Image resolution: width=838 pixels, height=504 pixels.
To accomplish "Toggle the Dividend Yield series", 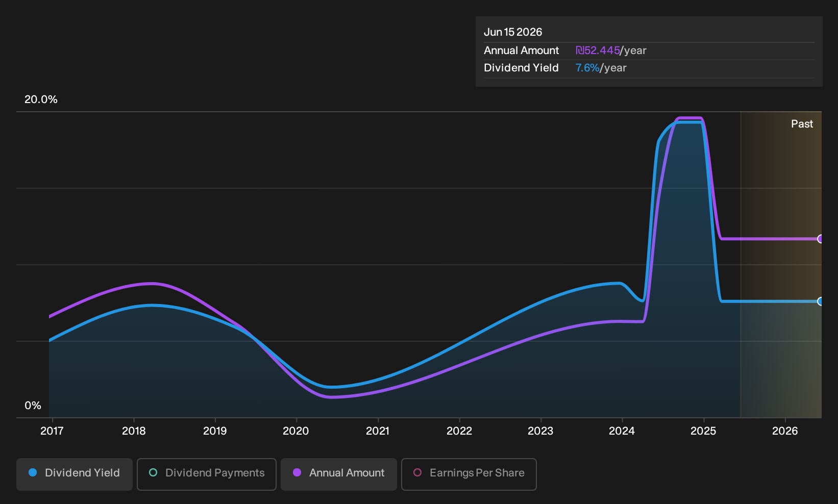I will point(75,474).
